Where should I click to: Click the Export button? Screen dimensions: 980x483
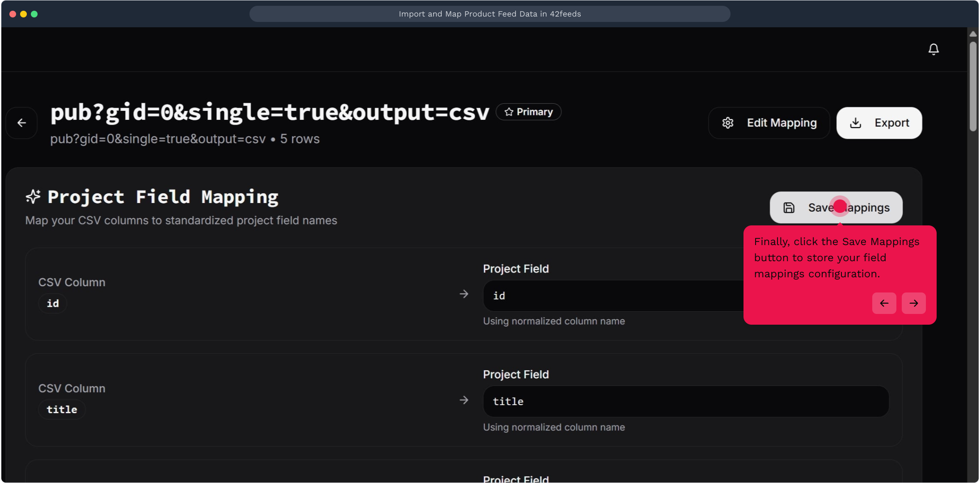(879, 123)
